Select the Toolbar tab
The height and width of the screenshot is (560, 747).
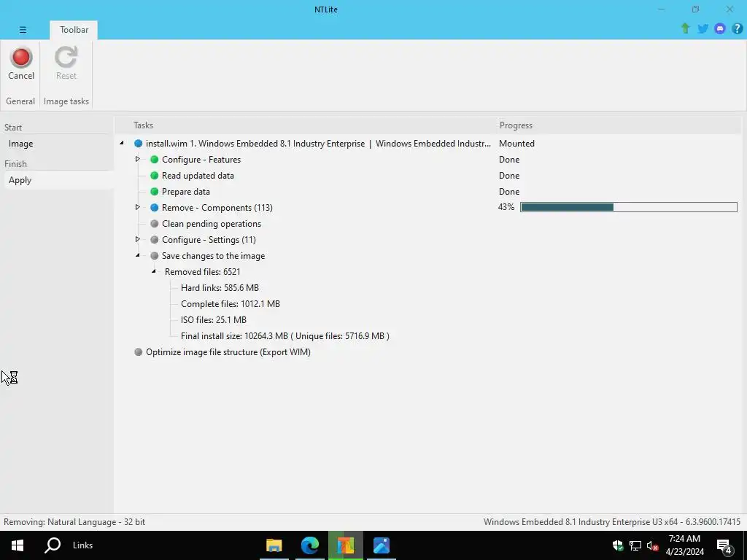74,29
